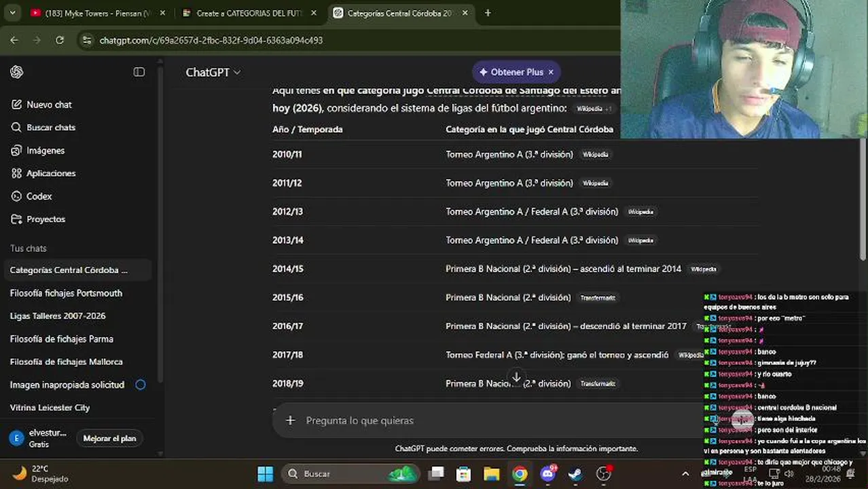The image size is (868, 489).
Task: Click the 'Año / Temporada' column header
Action: (x=307, y=129)
